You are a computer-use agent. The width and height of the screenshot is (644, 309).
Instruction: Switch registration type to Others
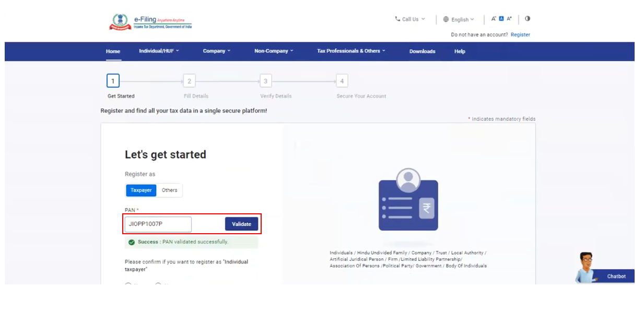click(x=169, y=190)
